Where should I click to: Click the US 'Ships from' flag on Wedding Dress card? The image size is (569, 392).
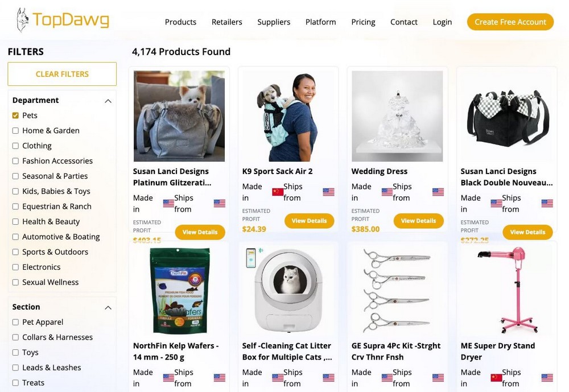[x=438, y=192]
